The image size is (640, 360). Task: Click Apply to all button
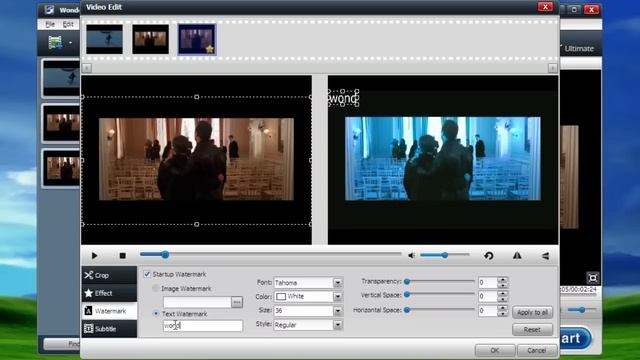pos(532,313)
